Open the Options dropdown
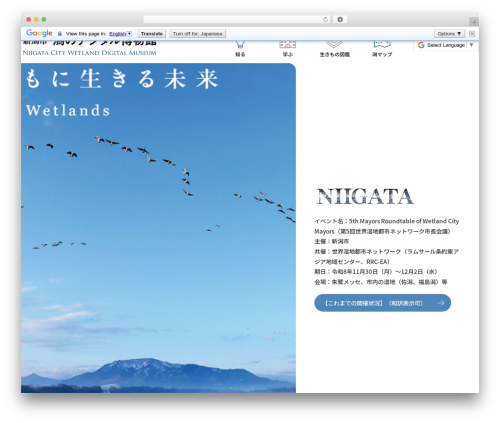 tap(449, 34)
